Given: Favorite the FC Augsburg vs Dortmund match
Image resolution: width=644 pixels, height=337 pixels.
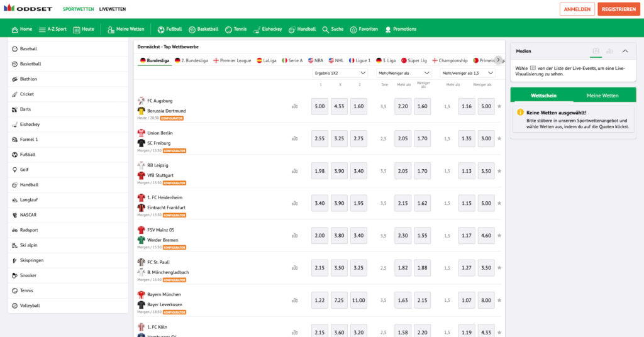Looking at the screenshot, I should pos(499,106).
